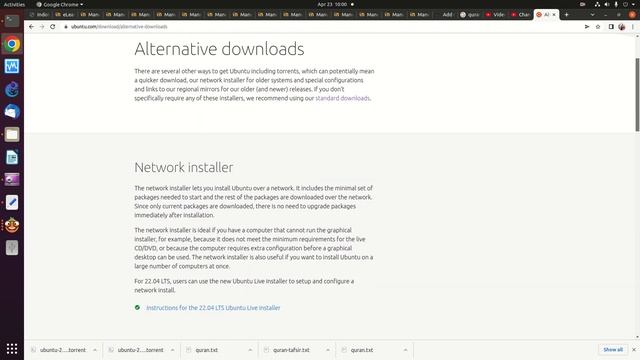Reload the ubuntu.com page
The width and height of the screenshot is (640, 360).
(x=53, y=27)
